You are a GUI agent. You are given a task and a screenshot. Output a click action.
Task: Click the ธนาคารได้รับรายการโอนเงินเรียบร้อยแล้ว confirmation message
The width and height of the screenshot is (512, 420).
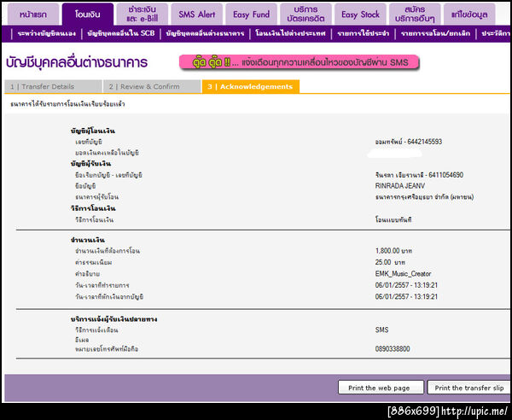pyautogui.click(x=67, y=104)
